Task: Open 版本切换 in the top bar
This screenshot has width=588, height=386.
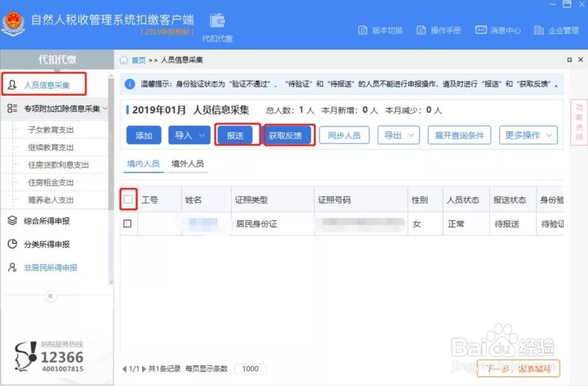Action: [380, 31]
